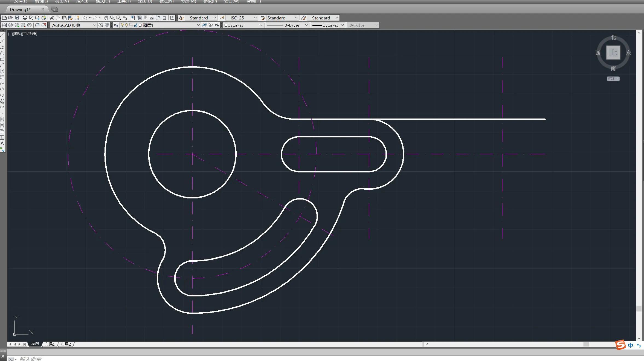Click the Plot print icon

click(x=25, y=18)
